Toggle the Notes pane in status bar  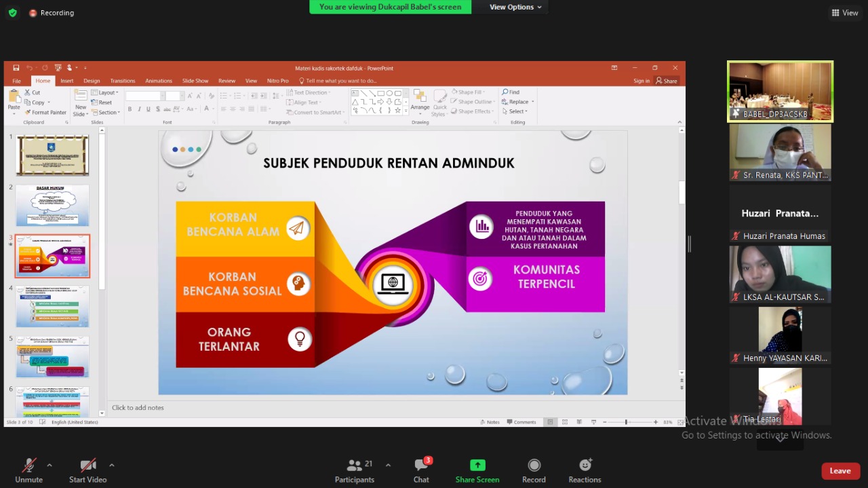tap(489, 422)
